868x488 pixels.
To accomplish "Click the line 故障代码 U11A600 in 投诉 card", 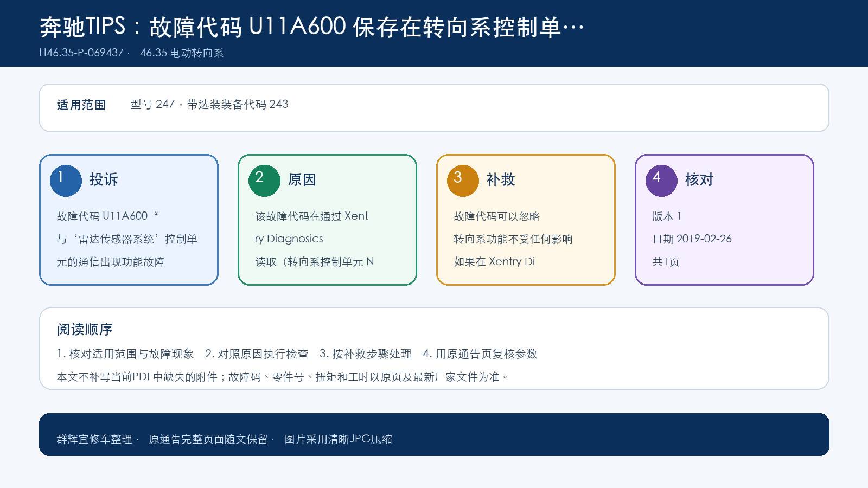I will (107, 216).
